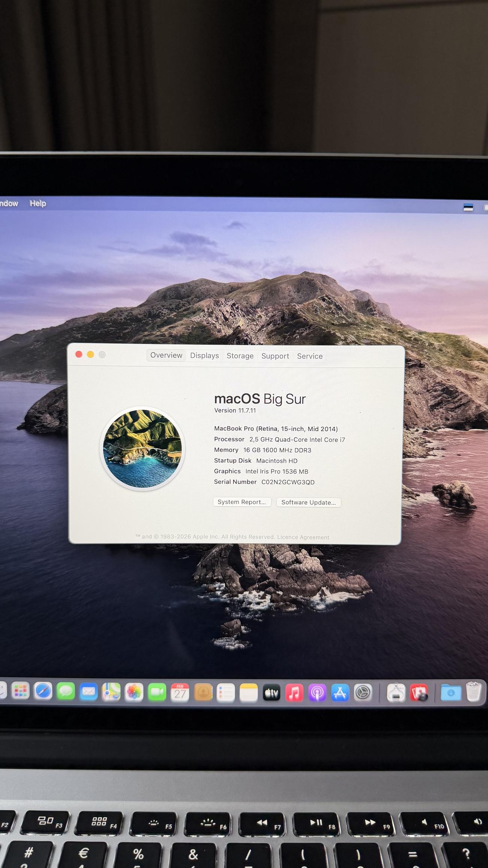Viewport: 488px width, 868px height.
Task: Switch to the Displays tab
Action: coord(204,356)
